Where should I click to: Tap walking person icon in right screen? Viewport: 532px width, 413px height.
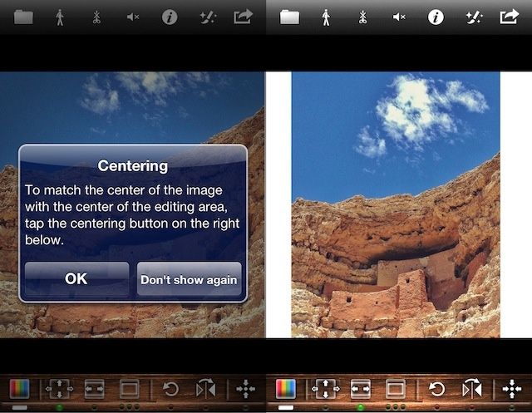click(326, 17)
